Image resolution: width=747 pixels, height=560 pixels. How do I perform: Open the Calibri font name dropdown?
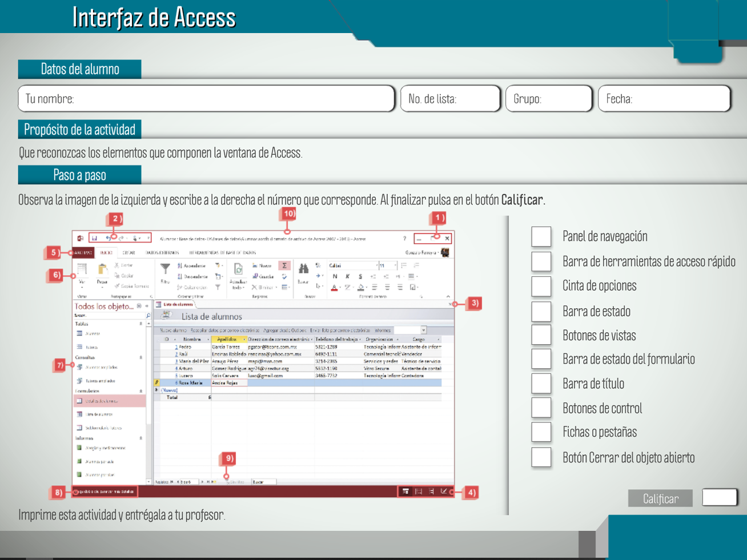(x=377, y=265)
